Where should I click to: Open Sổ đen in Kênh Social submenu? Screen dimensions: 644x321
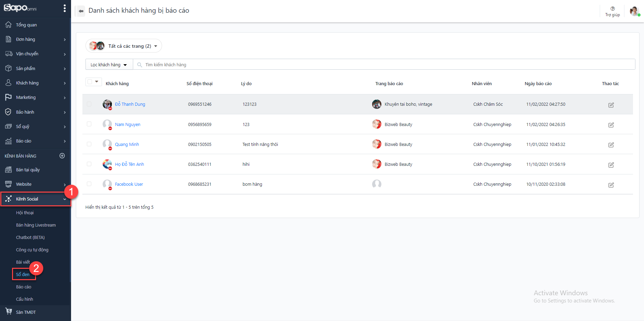click(23, 274)
